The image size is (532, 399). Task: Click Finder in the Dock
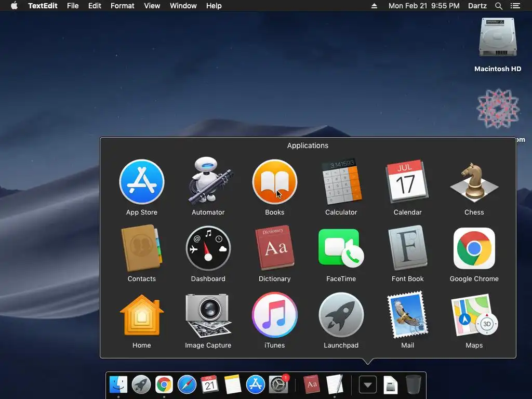click(x=118, y=384)
